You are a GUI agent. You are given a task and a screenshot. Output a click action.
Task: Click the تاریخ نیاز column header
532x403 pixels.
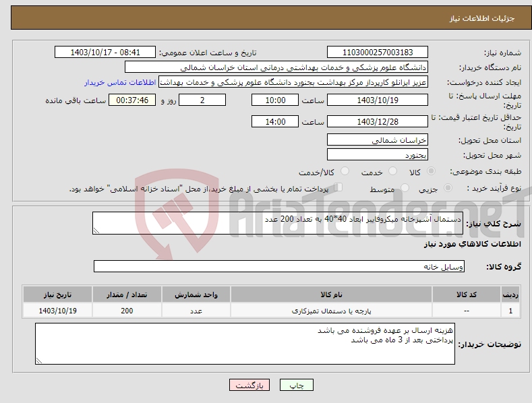click(58, 294)
